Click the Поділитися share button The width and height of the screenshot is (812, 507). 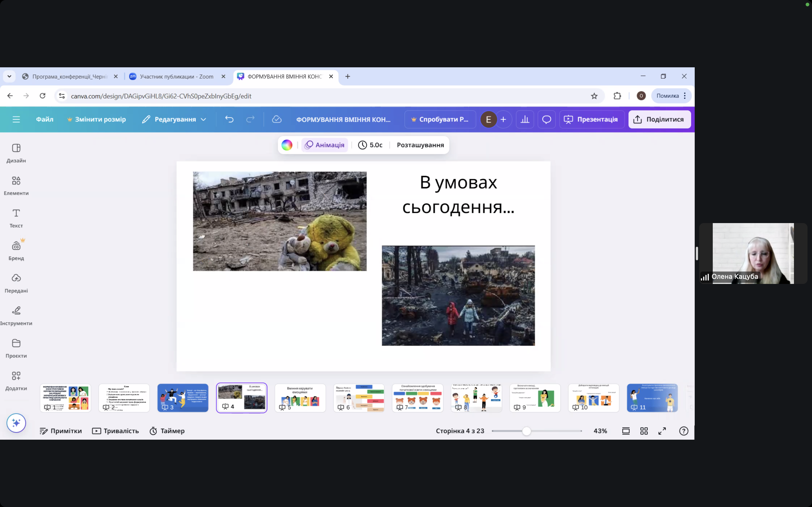(659, 119)
